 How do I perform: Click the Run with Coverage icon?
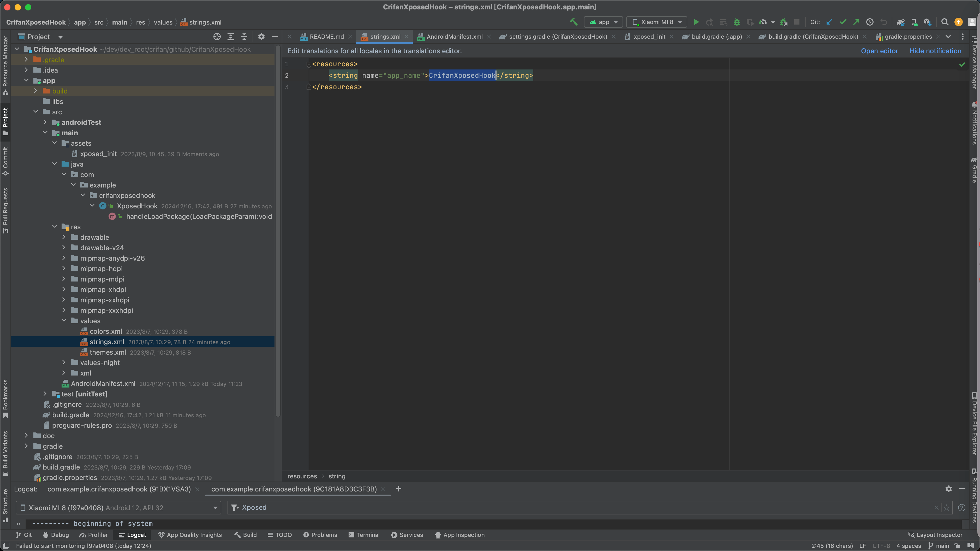pos(750,22)
